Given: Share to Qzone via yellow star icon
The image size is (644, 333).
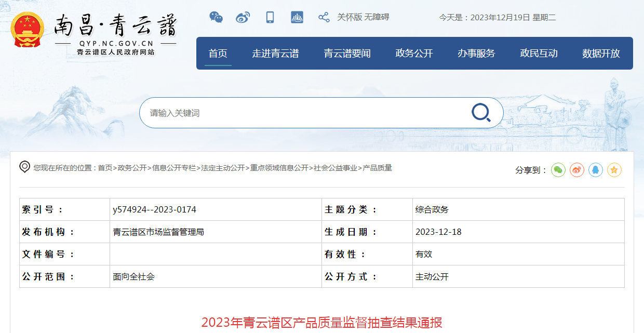Looking at the screenshot, I should 614,170.
